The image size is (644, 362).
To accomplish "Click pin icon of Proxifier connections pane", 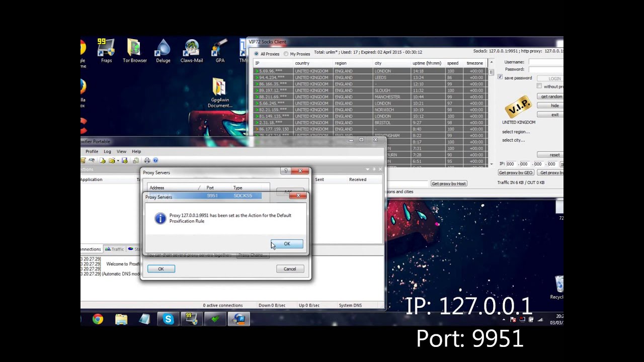I will [x=374, y=169].
